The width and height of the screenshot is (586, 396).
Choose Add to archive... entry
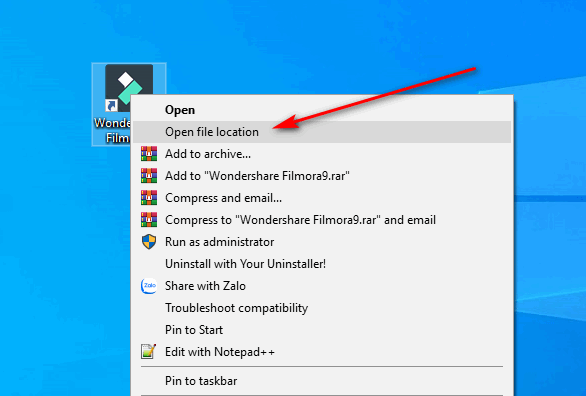(x=322, y=154)
